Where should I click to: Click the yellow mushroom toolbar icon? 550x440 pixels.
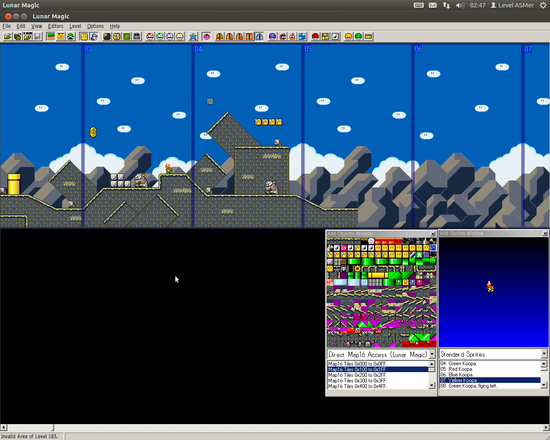pos(180,36)
